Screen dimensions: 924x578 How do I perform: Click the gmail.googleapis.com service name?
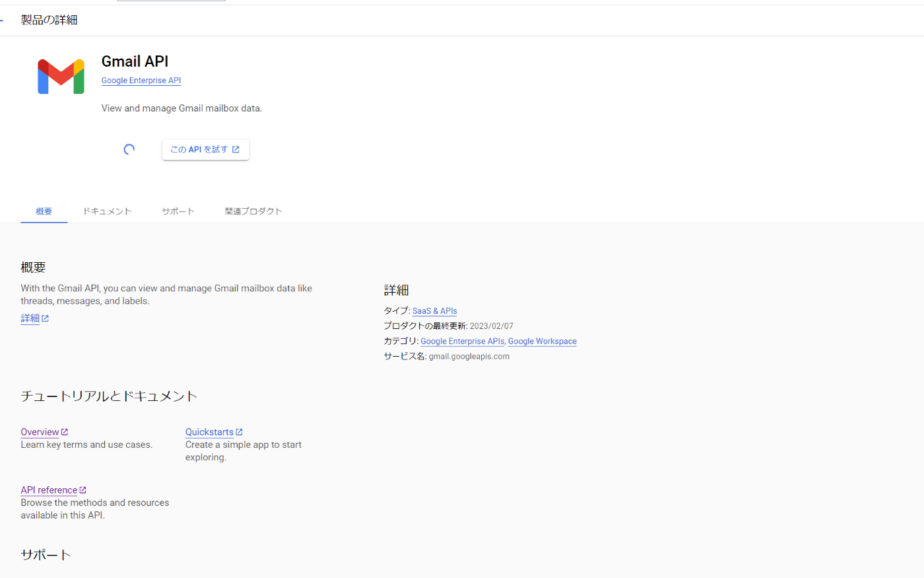pos(469,357)
